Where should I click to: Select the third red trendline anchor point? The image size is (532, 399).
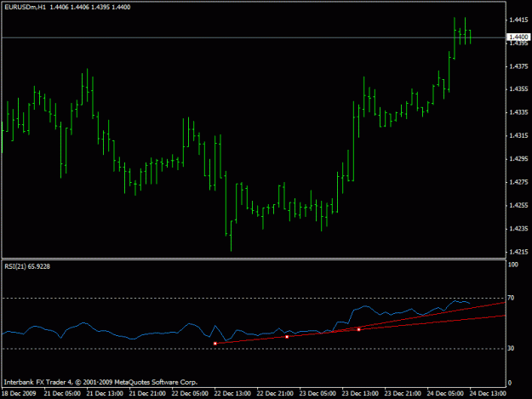(359, 329)
